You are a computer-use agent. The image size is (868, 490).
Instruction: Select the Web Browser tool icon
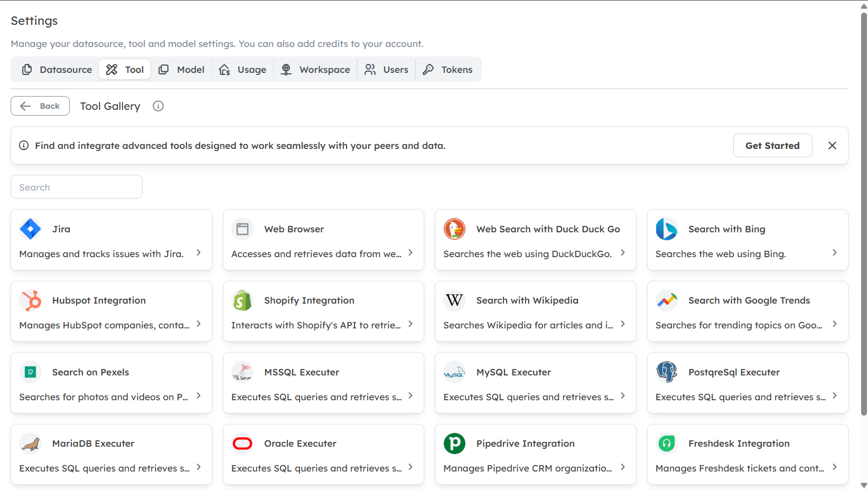pos(242,229)
